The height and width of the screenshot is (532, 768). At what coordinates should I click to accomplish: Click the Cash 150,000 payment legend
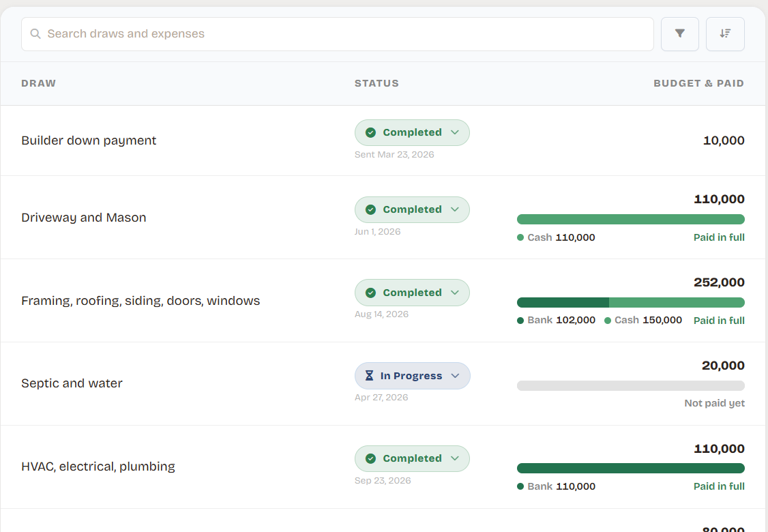643,321
